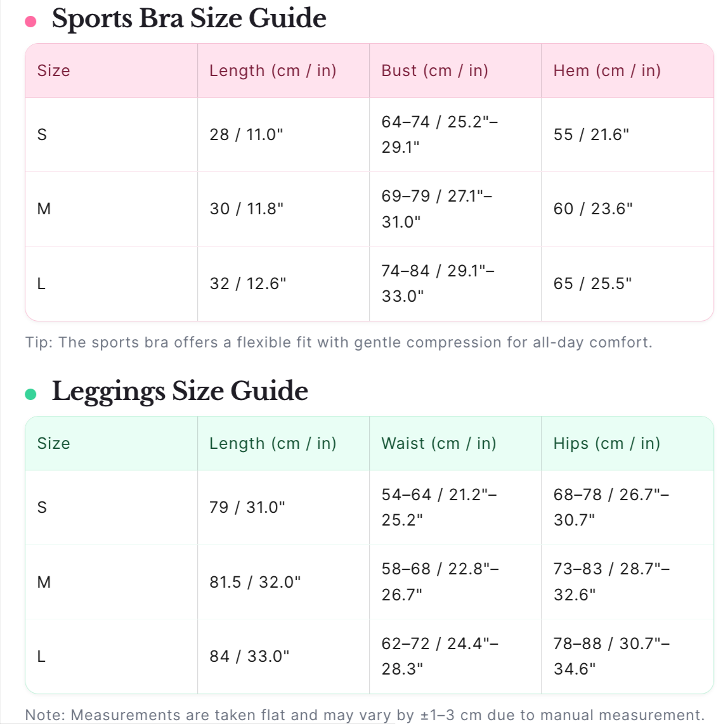This screenshot has height=724, width=728.
Task: Click the pink bullet beside Sports Bra heading
Action: tap(30, 22)
